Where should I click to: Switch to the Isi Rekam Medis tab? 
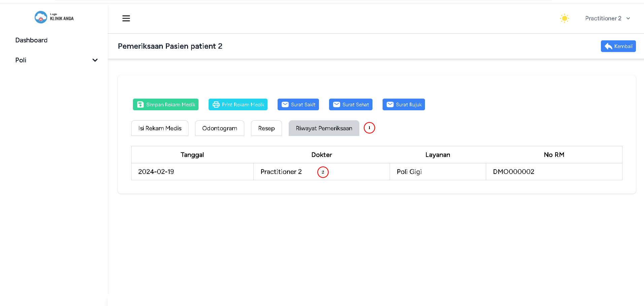(x=160, y=128)
